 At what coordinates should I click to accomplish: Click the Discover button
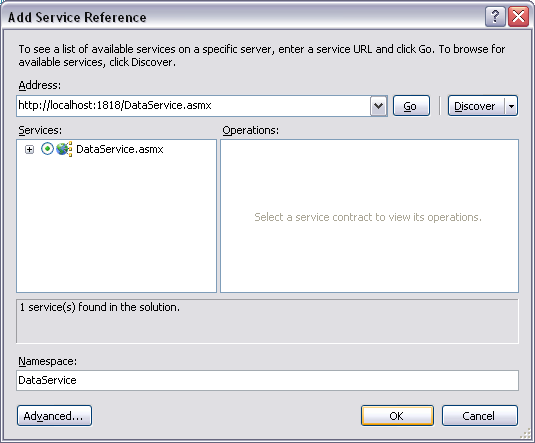tap(476, 106)
